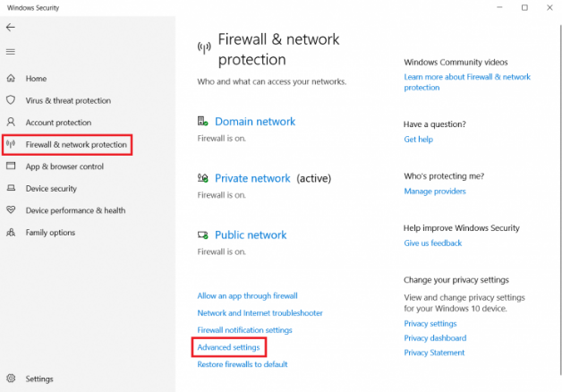
Task: Click Allow an app through firewall
Action: [247, 296]
